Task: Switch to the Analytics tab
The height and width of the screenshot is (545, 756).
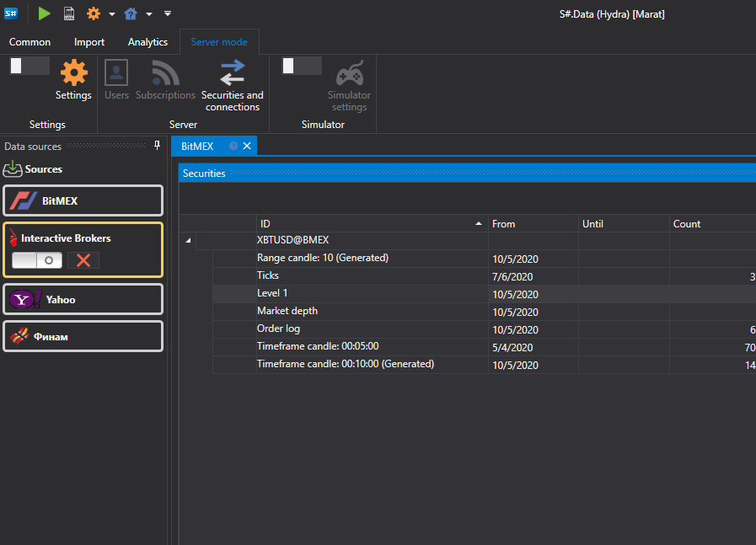Action: [147, 42]
